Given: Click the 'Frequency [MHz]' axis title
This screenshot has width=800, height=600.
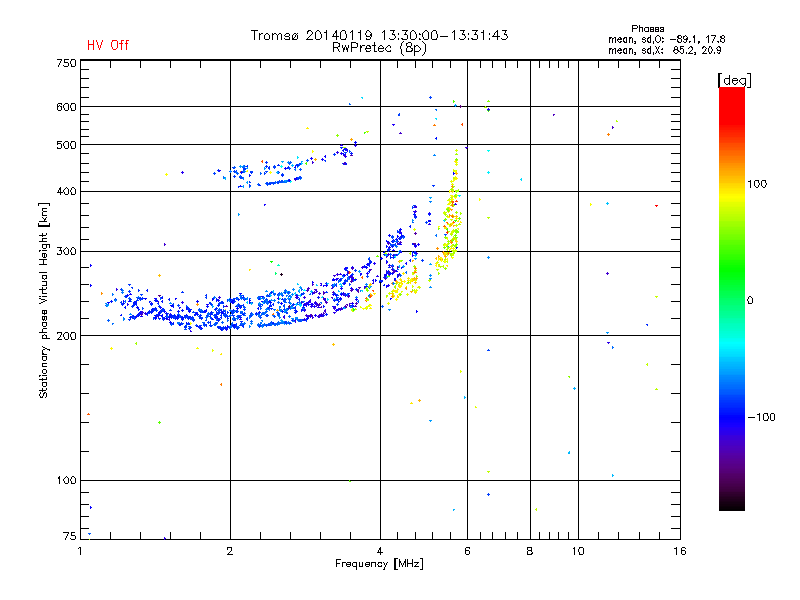Looking at the screenshot, I should coord(379,564).
